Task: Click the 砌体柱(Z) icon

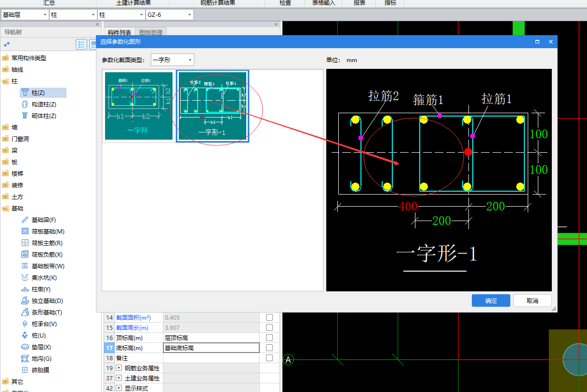Action: click(25, 116)
